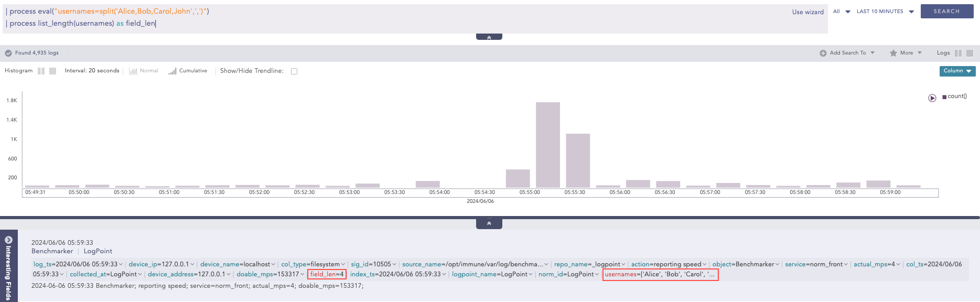The image size is (980, 302).
Task: Open the Use wizard link
Action: pos(807,12)
